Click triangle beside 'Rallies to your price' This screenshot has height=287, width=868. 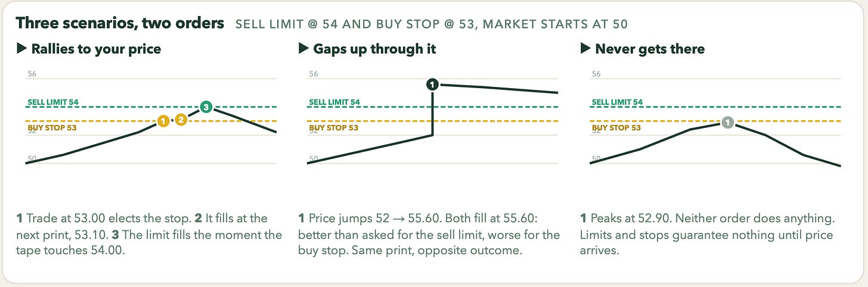tap(21, 49)
